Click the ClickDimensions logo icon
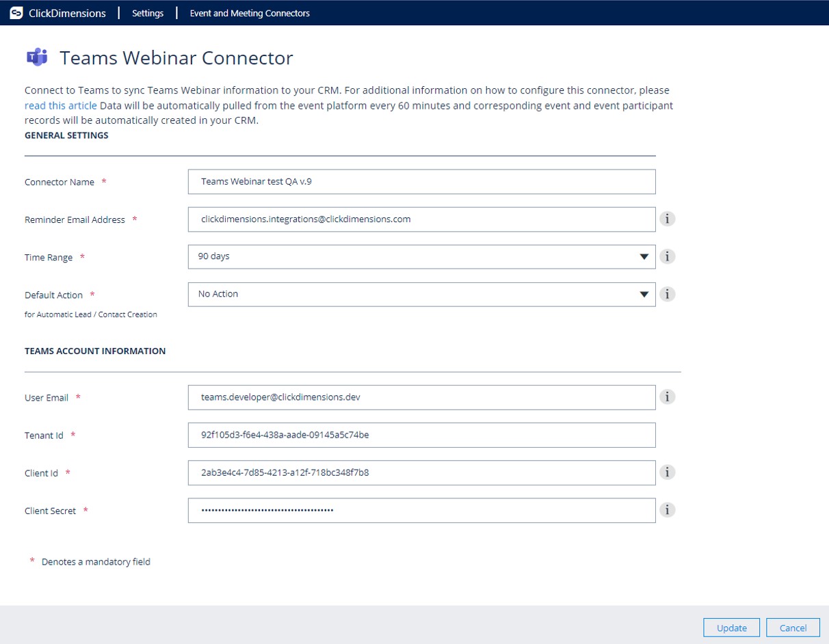829x644 pixels. point(16,13)
